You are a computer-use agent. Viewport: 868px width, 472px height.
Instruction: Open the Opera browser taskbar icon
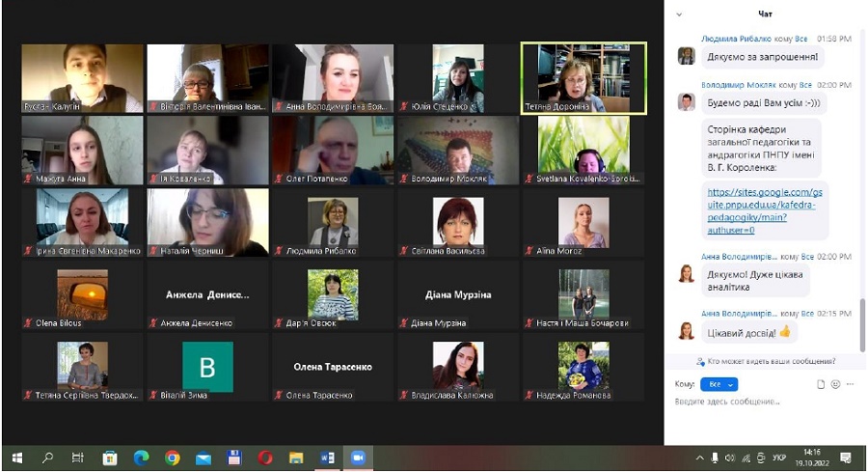tap(265, 458)
